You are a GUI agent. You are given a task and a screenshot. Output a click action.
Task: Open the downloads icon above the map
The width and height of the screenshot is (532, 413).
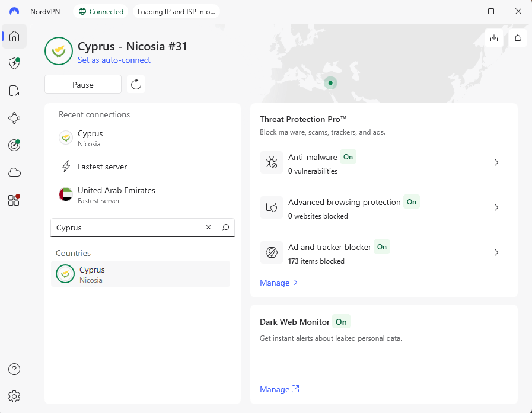(493, 38)
